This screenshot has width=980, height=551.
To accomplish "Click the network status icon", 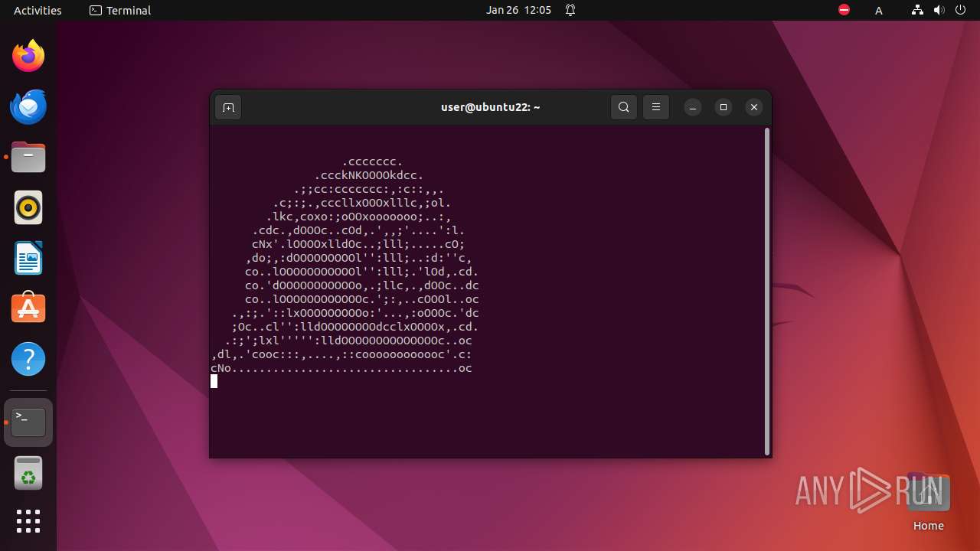I will [x=917, y=10].
